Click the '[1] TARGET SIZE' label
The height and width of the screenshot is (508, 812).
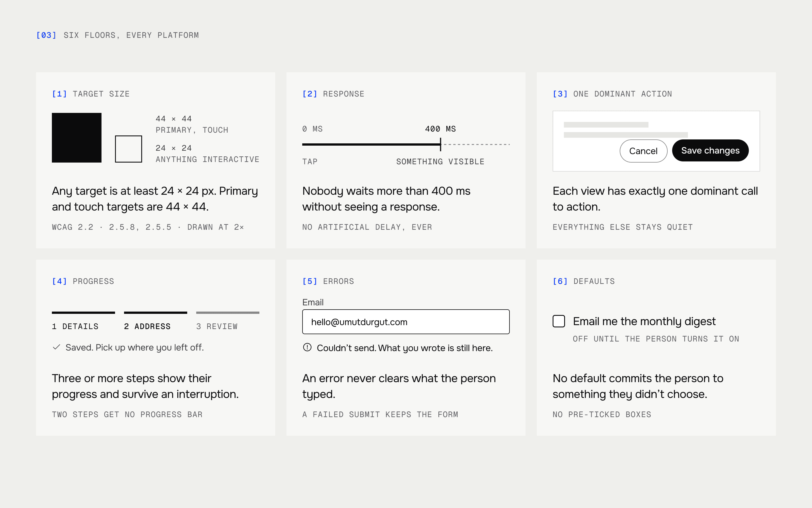[x=91, y=94]
